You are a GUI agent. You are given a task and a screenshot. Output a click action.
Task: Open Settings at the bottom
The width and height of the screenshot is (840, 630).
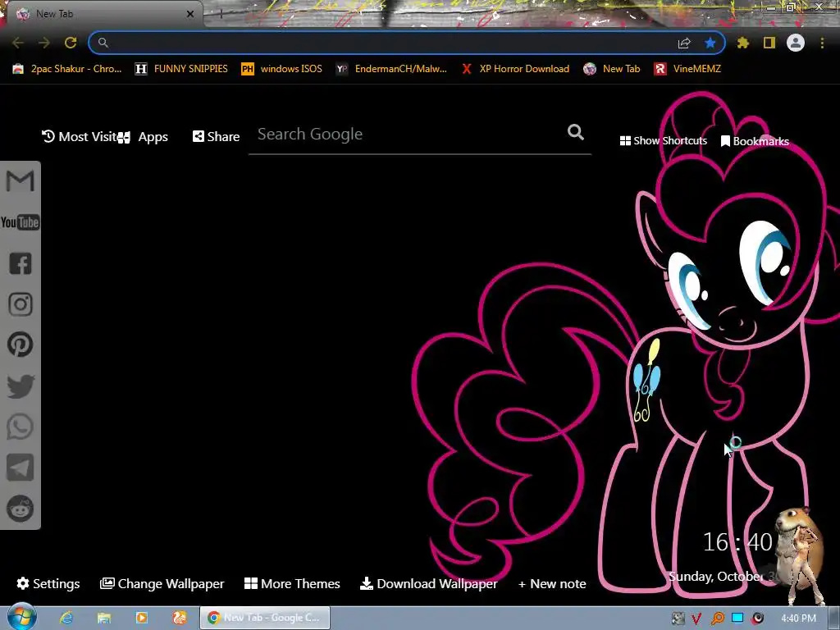[48, 584]
